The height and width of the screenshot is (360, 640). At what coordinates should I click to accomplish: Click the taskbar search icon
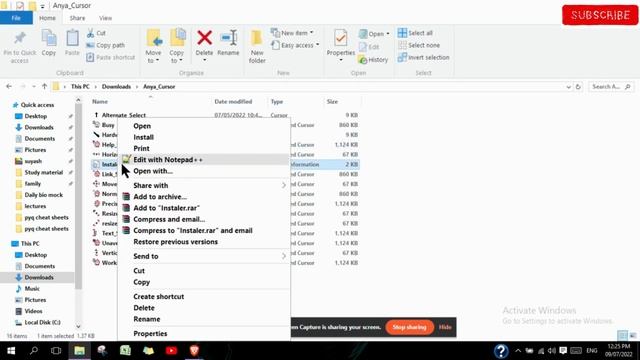[34, 351]
